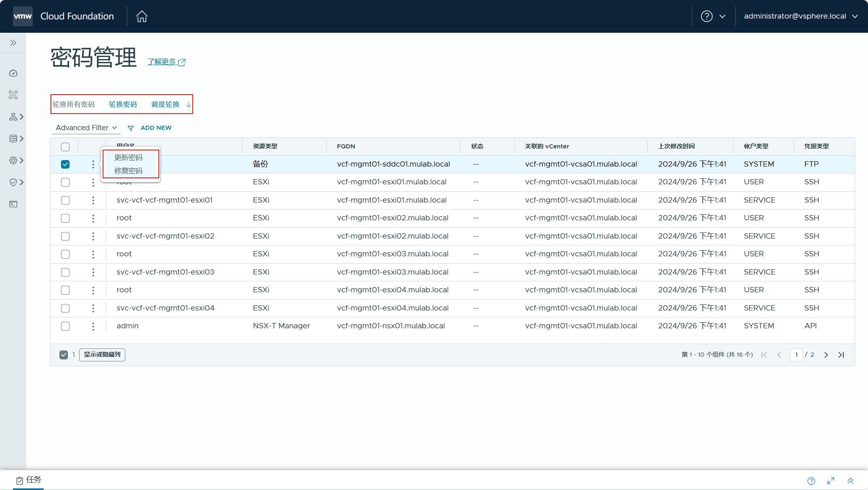Screen dimensions: 868x490
Task: Check the svc-vcf-vcf-mgmt01-esxi02 row checkbox
Action: 65,236
